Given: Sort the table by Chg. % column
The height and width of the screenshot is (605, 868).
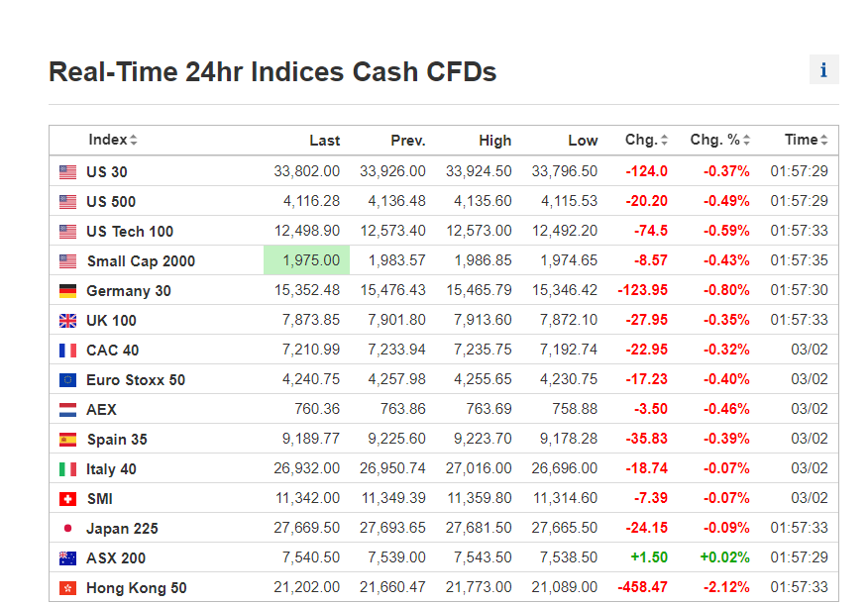Looking at the screenshot, I should [x=719, y=141].
